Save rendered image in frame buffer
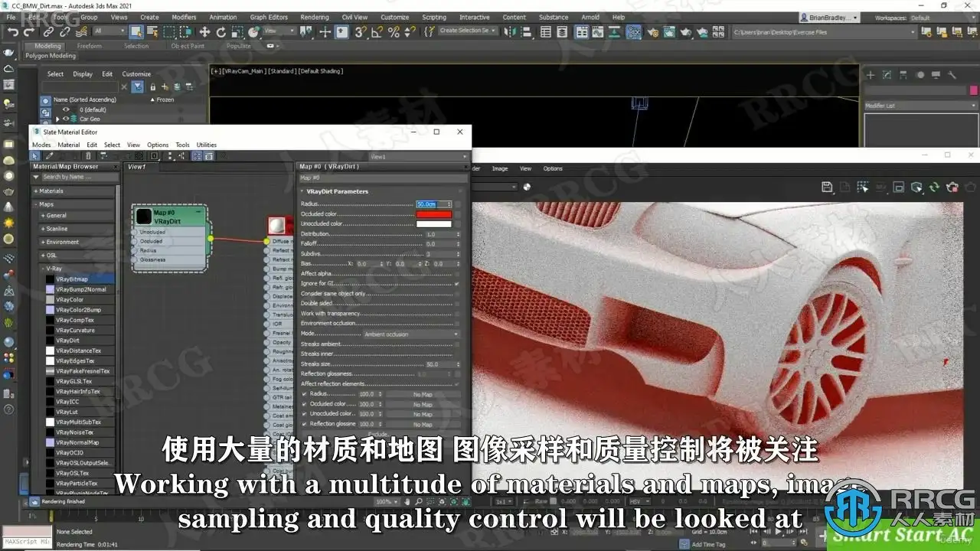 coord(827,187)
